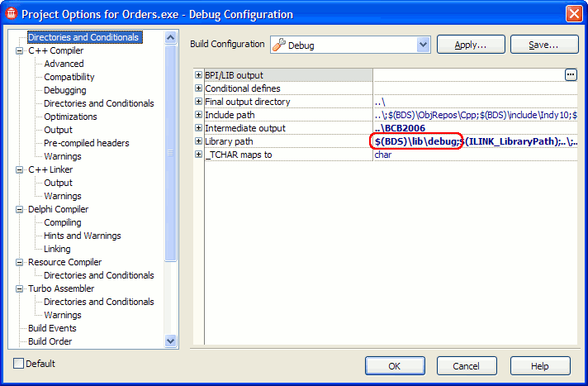Open the Build Events page
This screenshot has height=386, width=588.
(x=52, y=328)
